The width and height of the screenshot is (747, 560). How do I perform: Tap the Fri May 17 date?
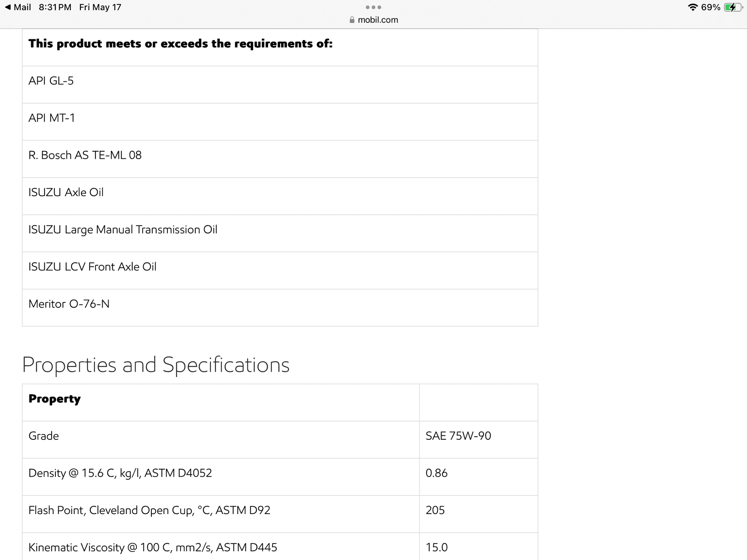pyautogui.click(x=100, y=7)
